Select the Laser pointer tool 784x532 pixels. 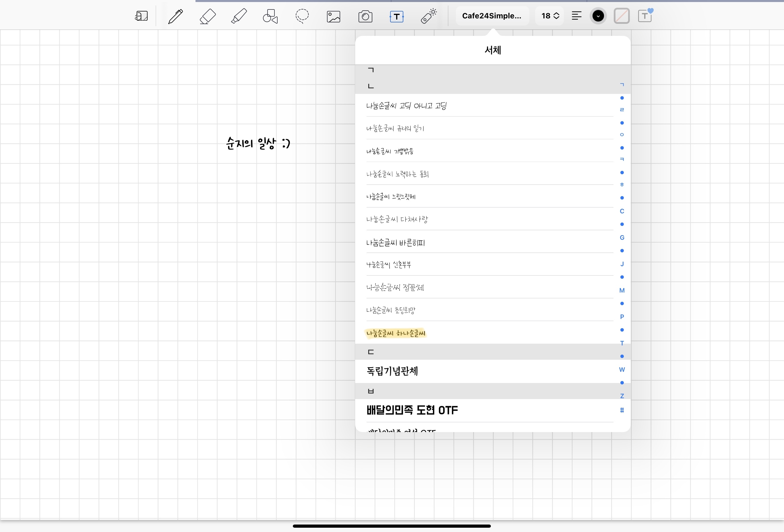[x=428, y=16]
